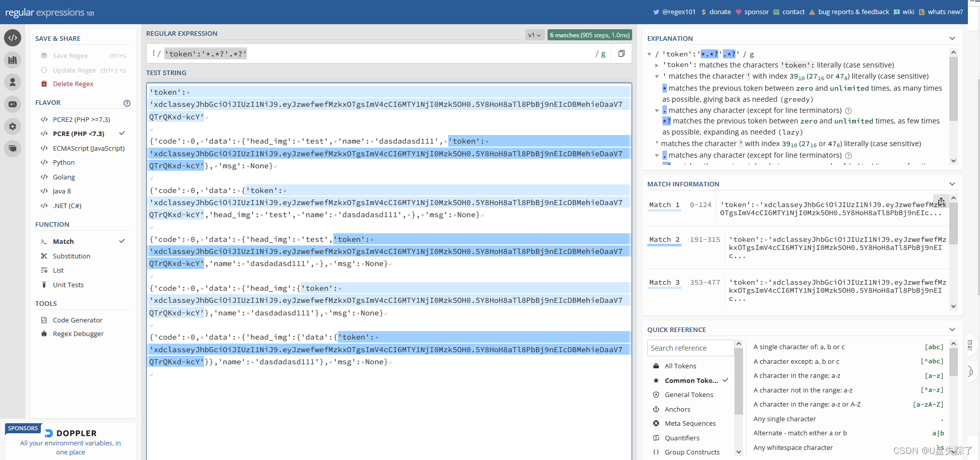Screen dimensions: 980x460
Task: Collapse the Quick Reference panel
Action: pos(952,330)
